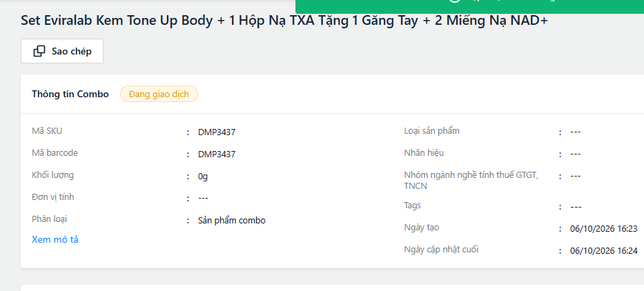Click the Đơn vị tính label

pos(53,197)
